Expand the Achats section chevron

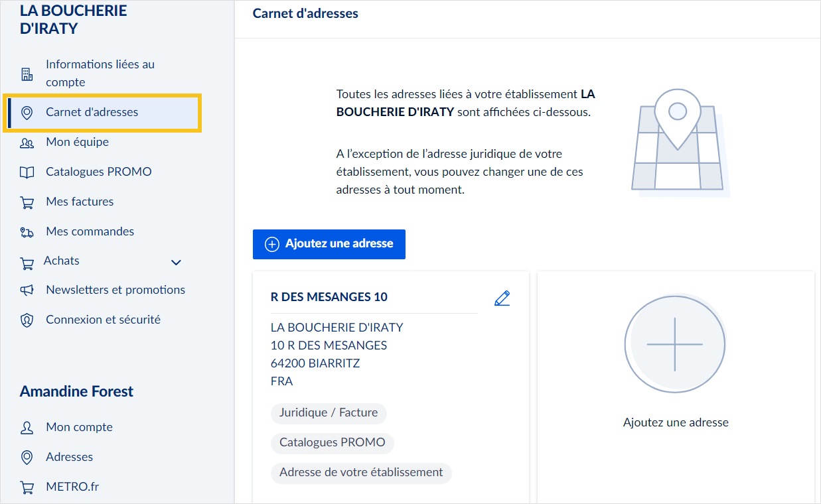[175, 263]
